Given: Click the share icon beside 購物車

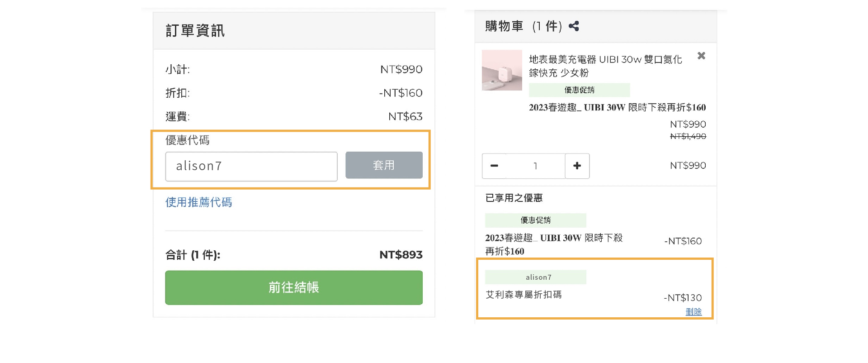Looking at the screenshot, I should coord(574,26).
